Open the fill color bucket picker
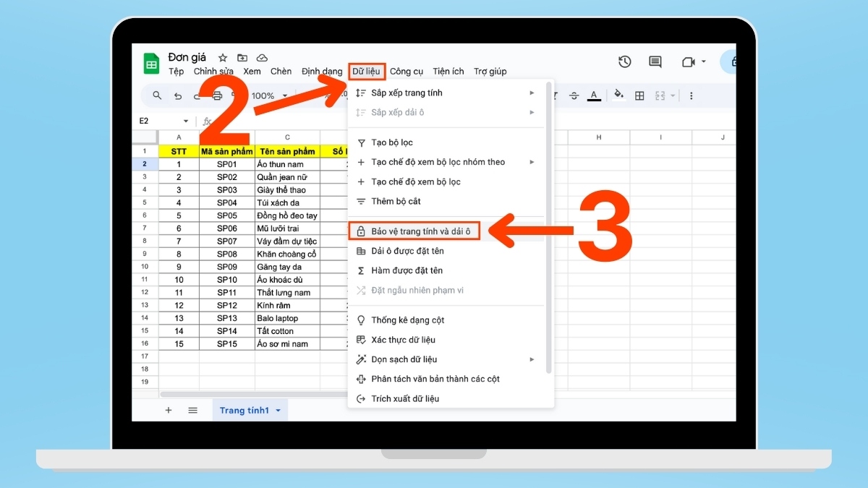The image size is (868, 488). coord(618,95)
